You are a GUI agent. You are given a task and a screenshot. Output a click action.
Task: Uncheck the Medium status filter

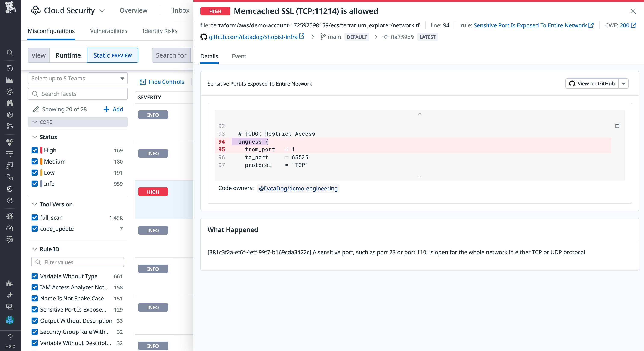(35, 161)
